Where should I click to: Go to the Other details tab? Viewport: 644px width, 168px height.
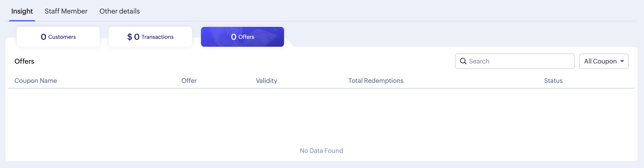pyautogui.click(x=119, y=11)
